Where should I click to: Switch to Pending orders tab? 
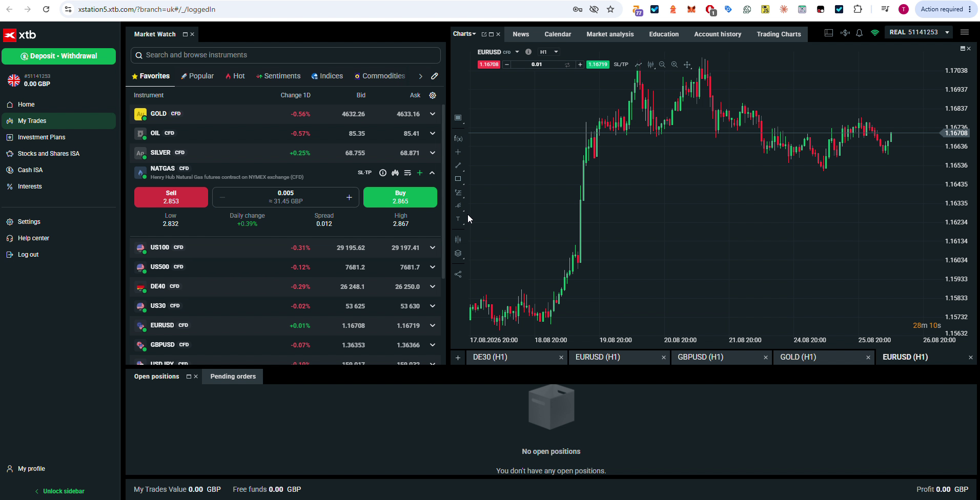click(x=233, y=377)
